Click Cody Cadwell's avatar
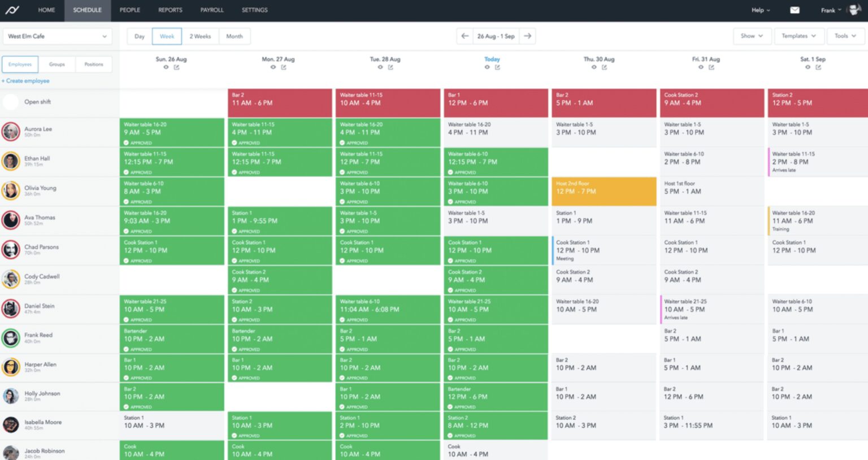 pyautogui.click(x=11, y=279)
